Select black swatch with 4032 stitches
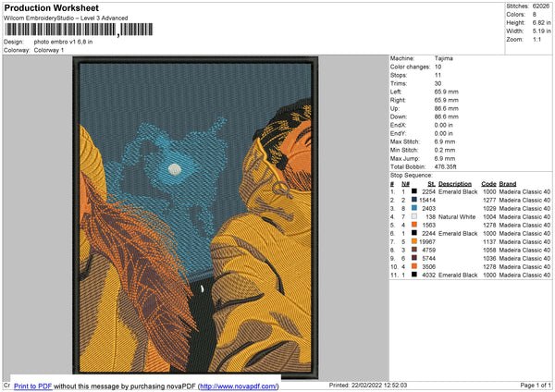The height and width of the screenshot is (392, 555). coord(414,275)
